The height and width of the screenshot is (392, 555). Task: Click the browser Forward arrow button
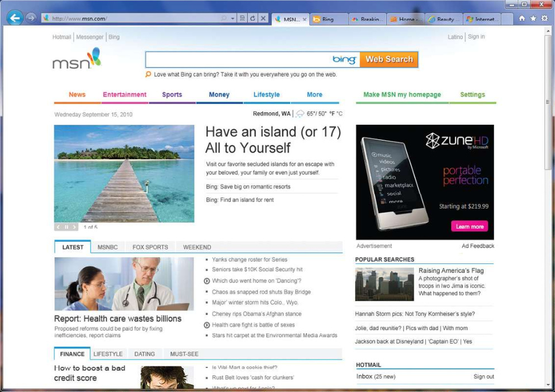pos(31,18)
